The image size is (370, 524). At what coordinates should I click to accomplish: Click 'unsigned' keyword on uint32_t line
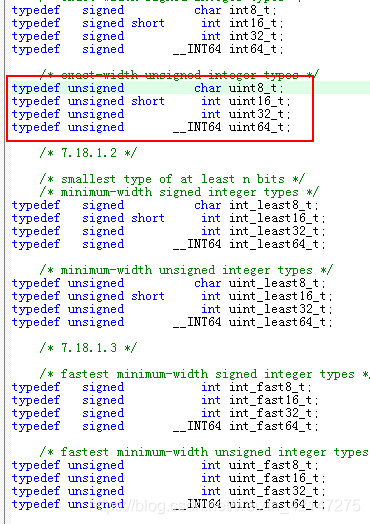click(x=96, y=114)
